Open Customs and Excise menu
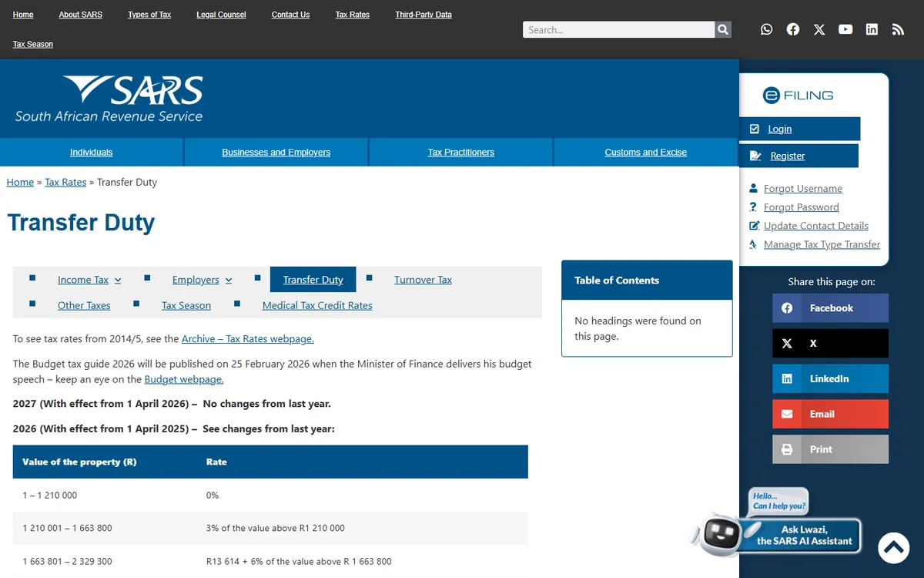This screenshot has width=924, height=578. click(x=646, y=152)
